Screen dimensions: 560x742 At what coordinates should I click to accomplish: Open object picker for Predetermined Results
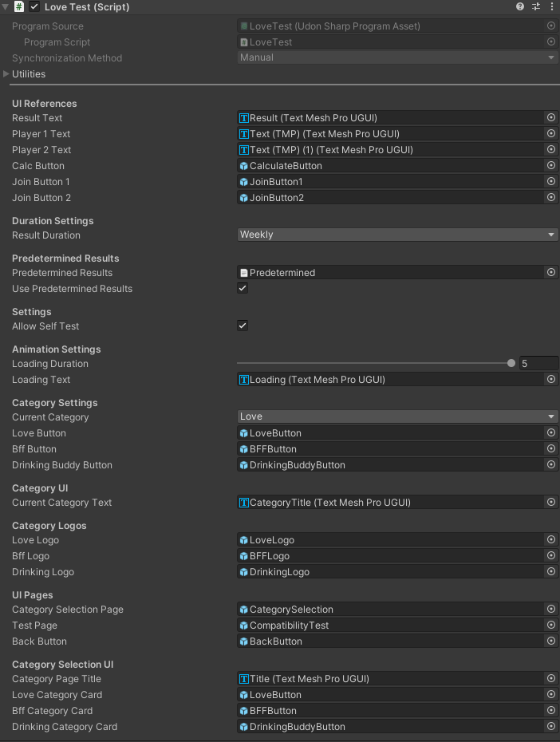click(x=550, y=273)
